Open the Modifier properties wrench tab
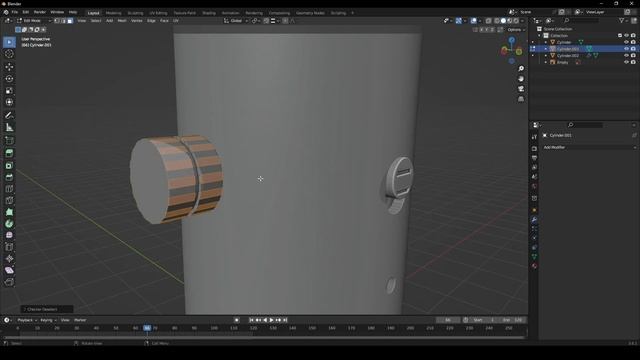 (534, 220)
